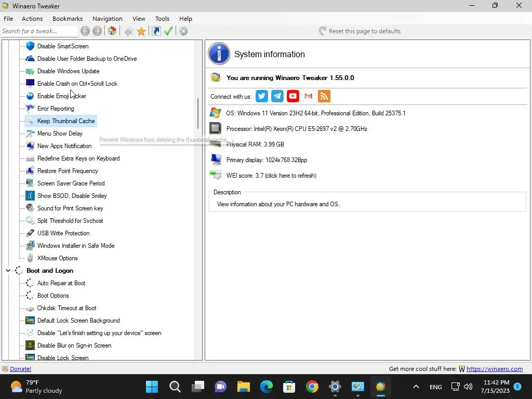
Task: Click the Search for a tweak field
Action: click(x=39, y=31)
